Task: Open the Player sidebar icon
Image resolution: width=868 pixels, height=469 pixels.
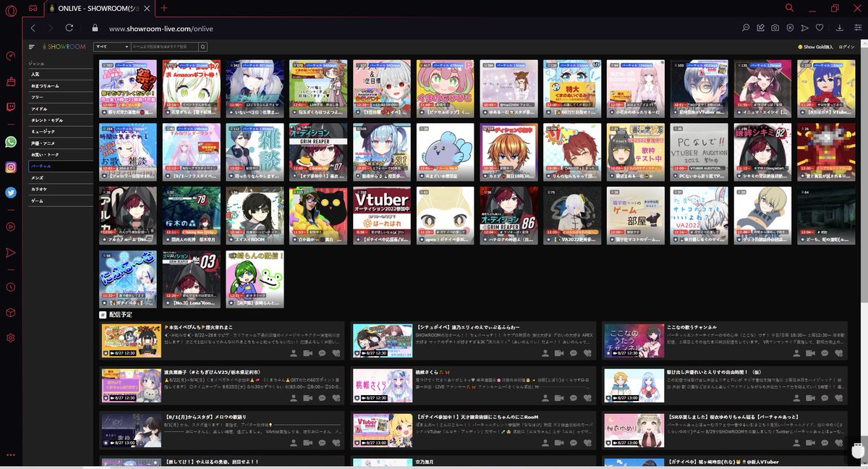Action: (x=11, y=227)
